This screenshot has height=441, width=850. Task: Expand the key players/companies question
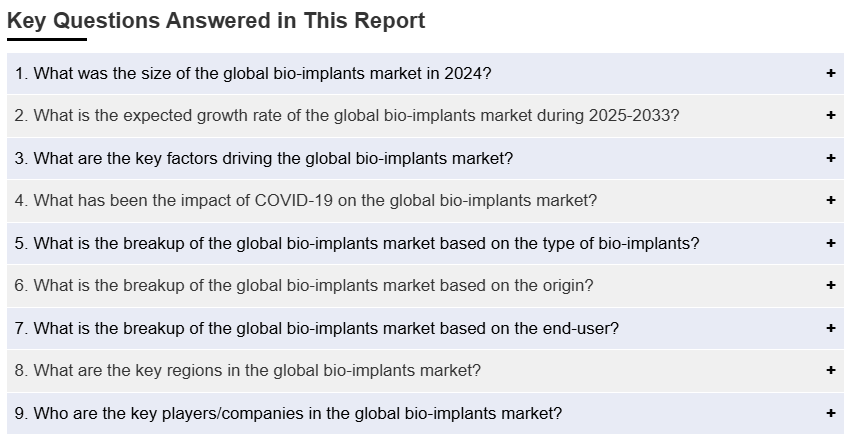(288, 413)
